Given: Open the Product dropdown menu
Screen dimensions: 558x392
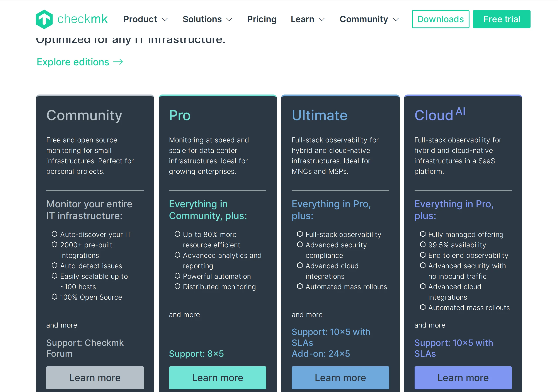Looking at the screenshot, I should click(x=146, y=19).
